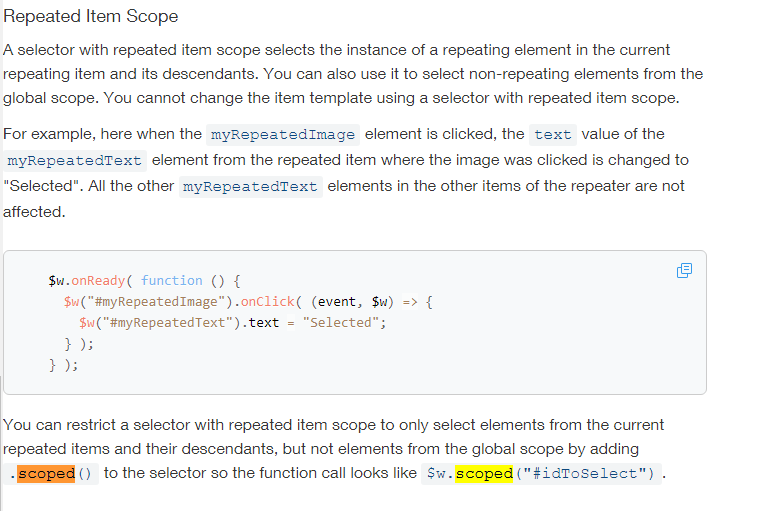Click the yellow-highlighted scoped word
767x511 pixels.
point(484,473)
